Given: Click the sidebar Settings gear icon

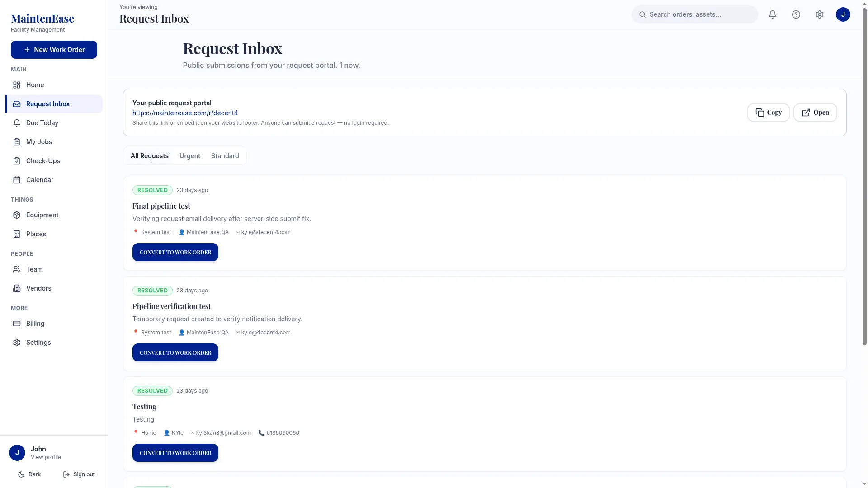Looking at the screenshot, I should [x=17, y=343].
